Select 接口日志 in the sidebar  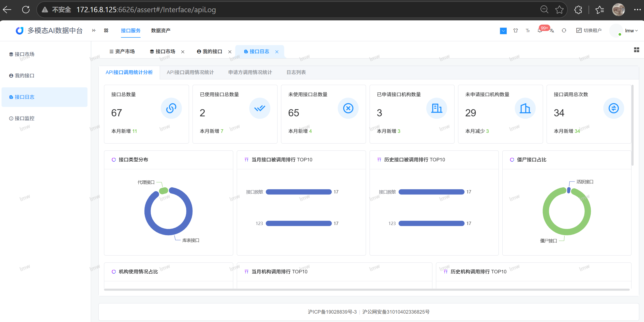coord(45,97)
